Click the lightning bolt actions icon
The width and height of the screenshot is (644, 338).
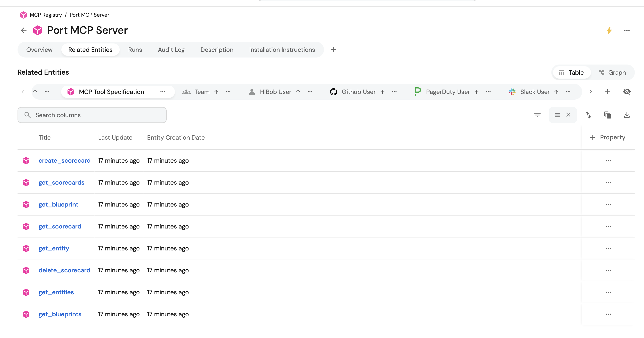click(609, 30)
